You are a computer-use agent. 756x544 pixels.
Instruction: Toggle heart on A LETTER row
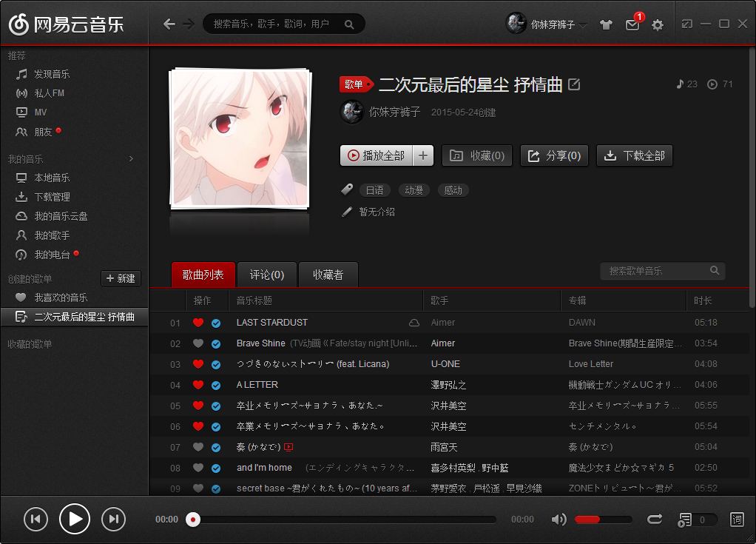click(x=198, y=385)
